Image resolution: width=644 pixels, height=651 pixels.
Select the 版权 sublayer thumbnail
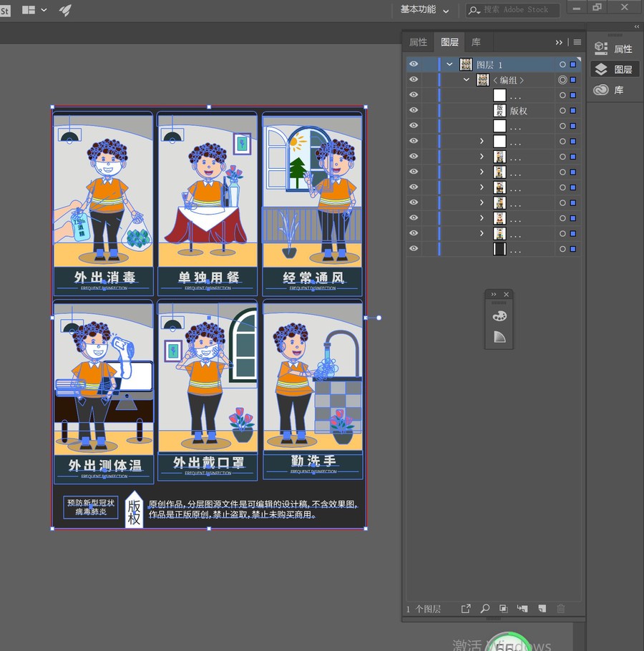(499, 110)
